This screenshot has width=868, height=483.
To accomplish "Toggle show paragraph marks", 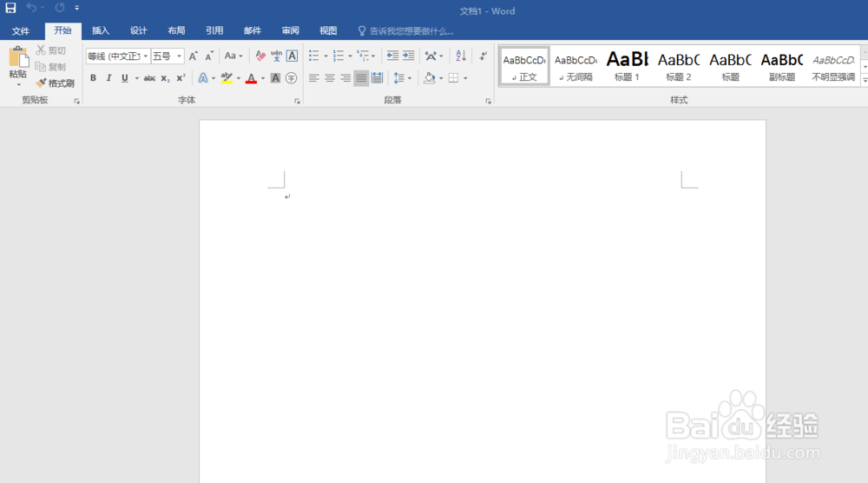I will (483, 56).
